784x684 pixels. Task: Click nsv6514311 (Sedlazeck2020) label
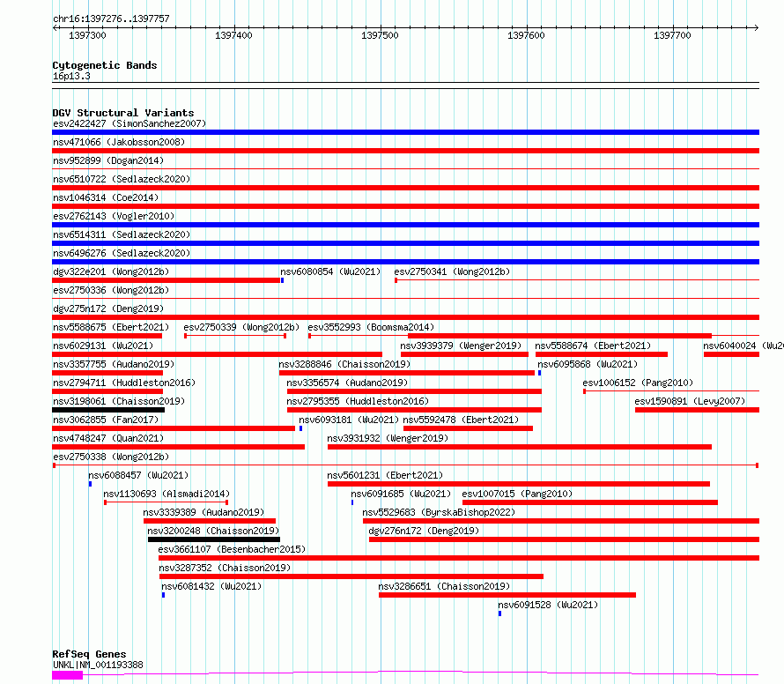tap(122, 234)
